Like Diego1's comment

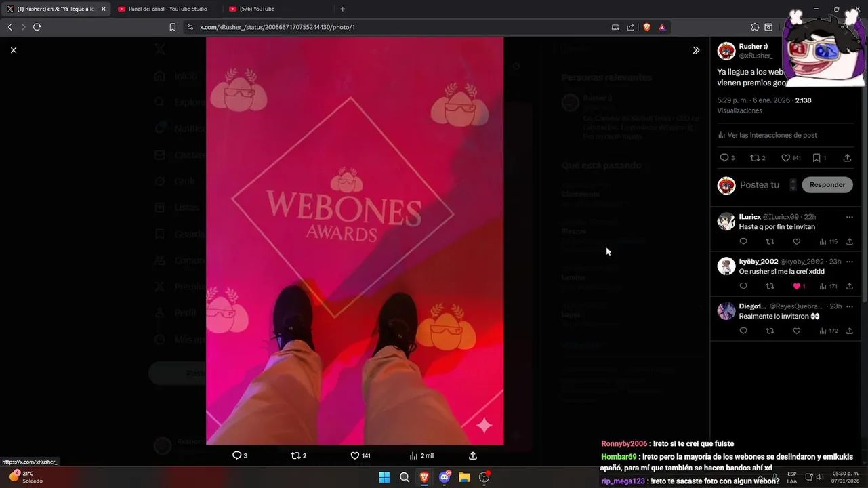point(797,331)
